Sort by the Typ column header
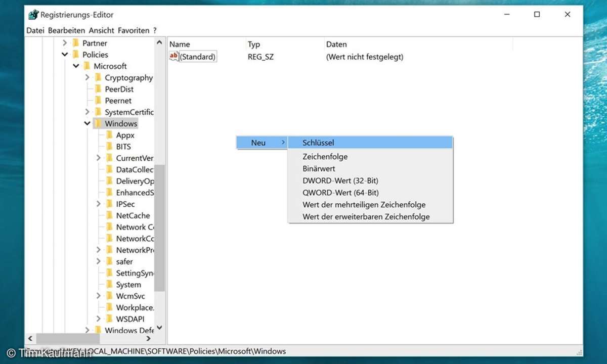Viewport: 607px width, 364px height. (x=285, y=44)
